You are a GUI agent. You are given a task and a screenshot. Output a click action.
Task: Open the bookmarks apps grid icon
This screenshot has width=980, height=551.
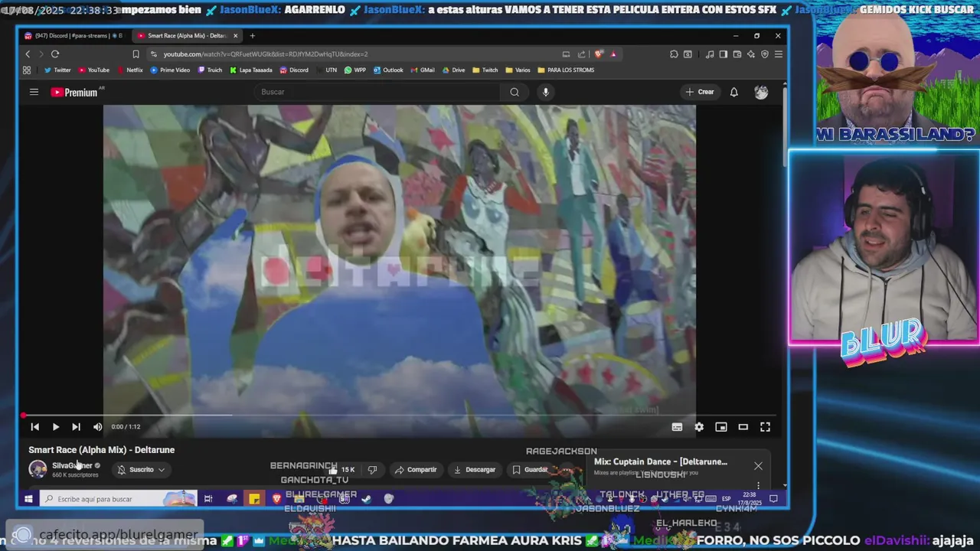tap(27, 70)
